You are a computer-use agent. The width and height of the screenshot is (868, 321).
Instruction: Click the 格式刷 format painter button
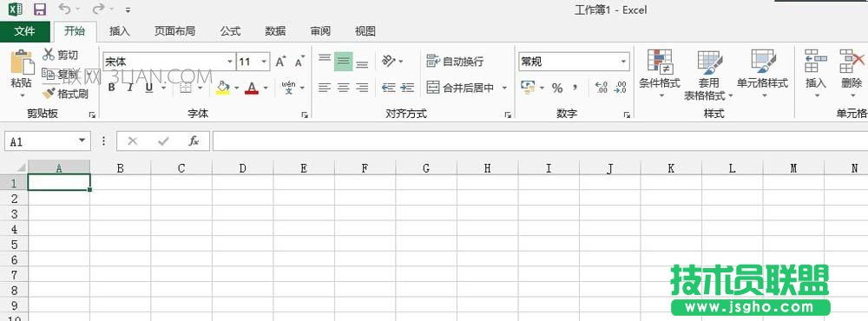(65, 94)
